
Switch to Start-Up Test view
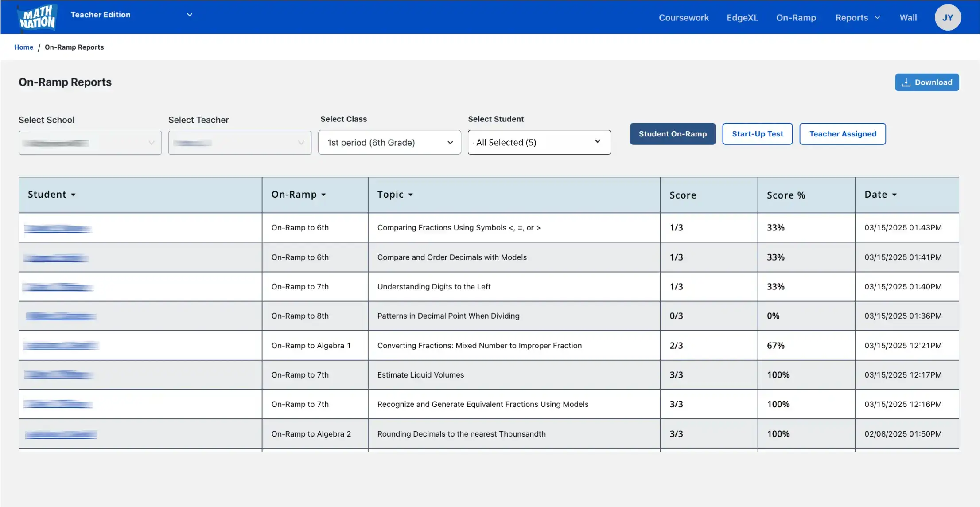757,134
